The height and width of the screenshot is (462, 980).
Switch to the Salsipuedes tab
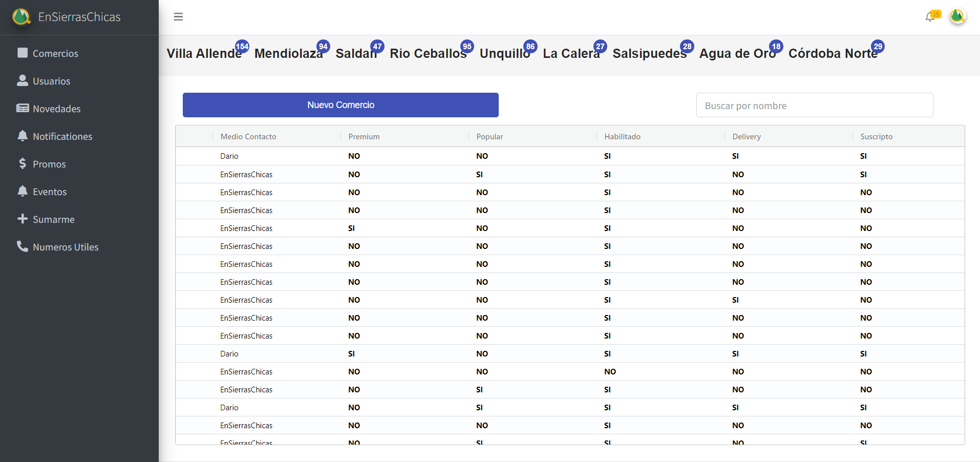[x=649, y=54]
